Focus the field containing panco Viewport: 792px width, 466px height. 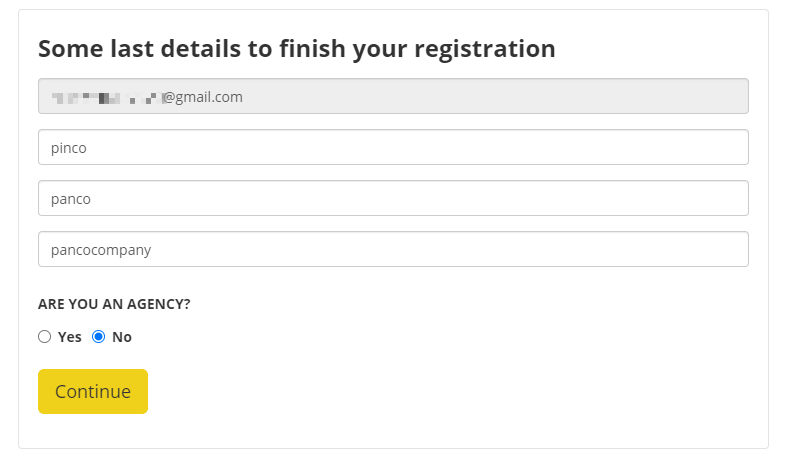[x=393, y=198]
